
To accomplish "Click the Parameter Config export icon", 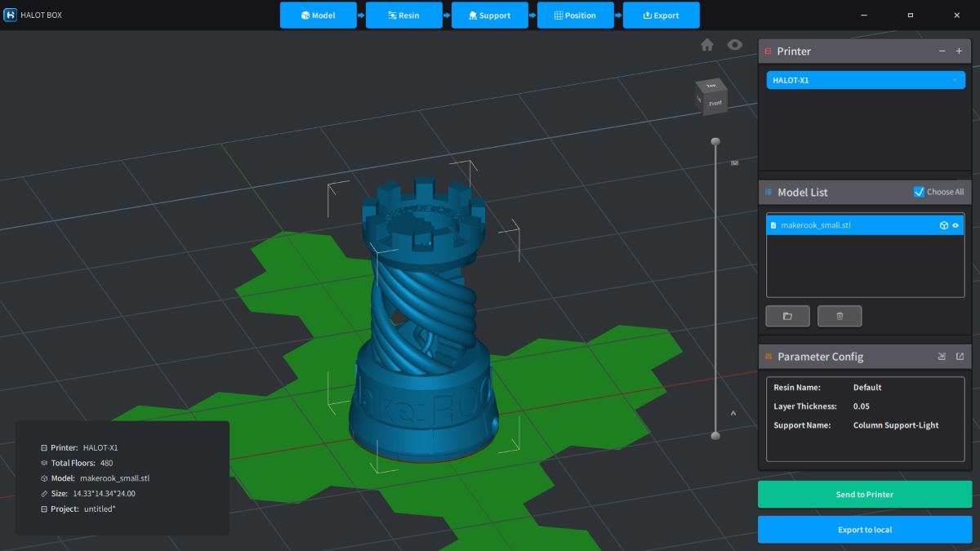I will pyautogui.click(x=960, y=357).
